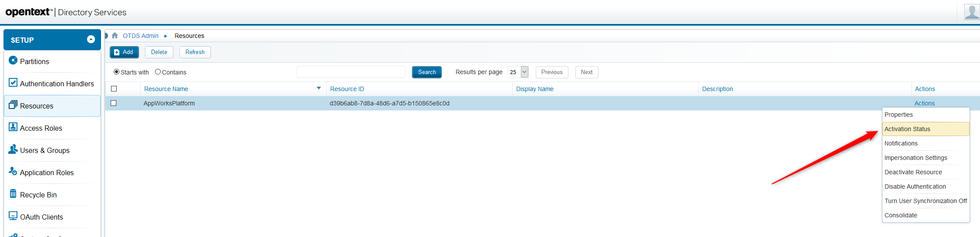Click the OAuth Clients monitor icon
This screenshot has height=237, width=980.
13,216
